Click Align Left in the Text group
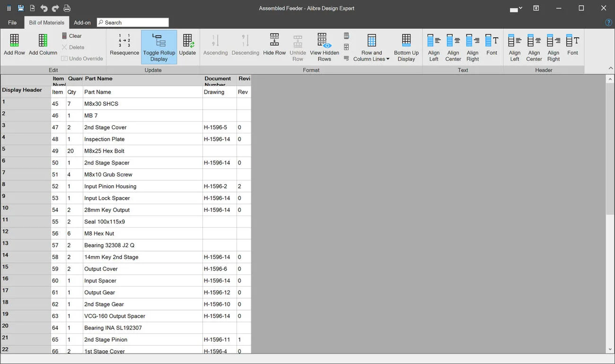 pos(434,47)
